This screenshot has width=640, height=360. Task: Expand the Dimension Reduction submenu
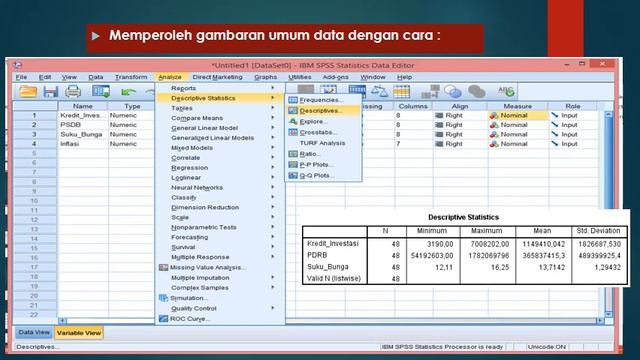point(220,207)
